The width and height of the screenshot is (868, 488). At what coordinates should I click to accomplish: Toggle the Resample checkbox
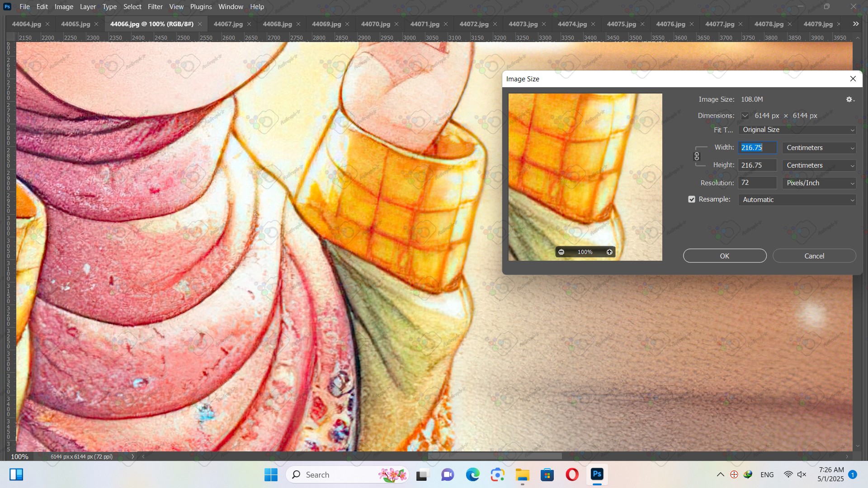(692, 199)
